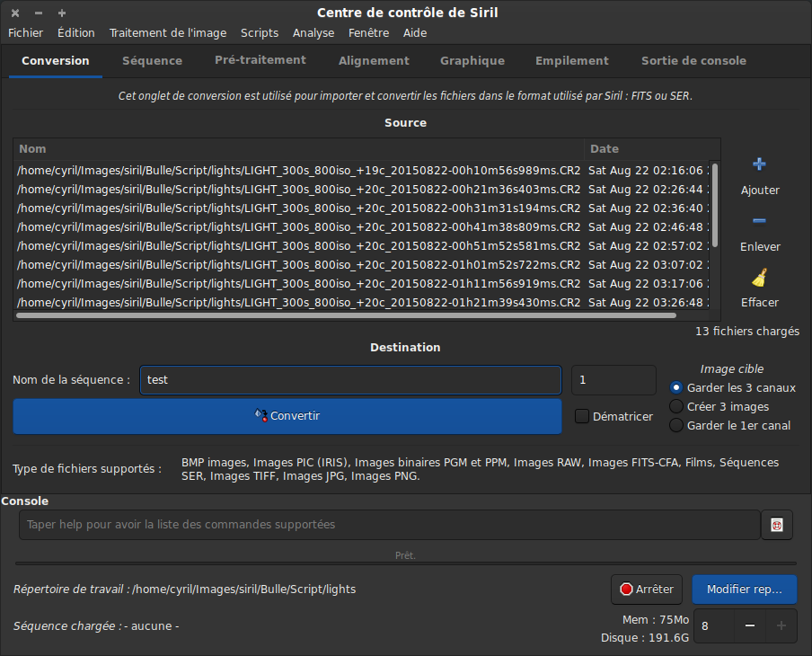Click the console help lifebuoy icon
This screenshot has height=656, width=812.
coord(777,525)
